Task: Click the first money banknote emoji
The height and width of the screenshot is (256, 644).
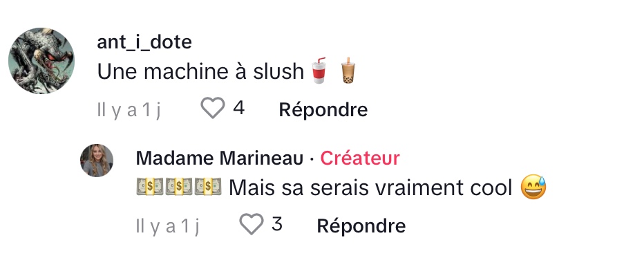Action: 150,186
